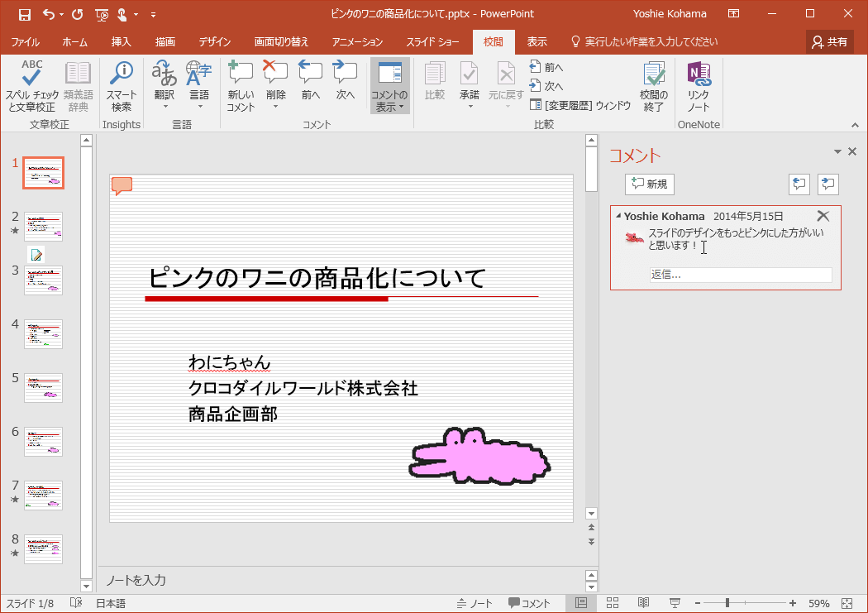Click the Share (共有) button
Screen dimensions: 868x613
(x=829, y=42)
